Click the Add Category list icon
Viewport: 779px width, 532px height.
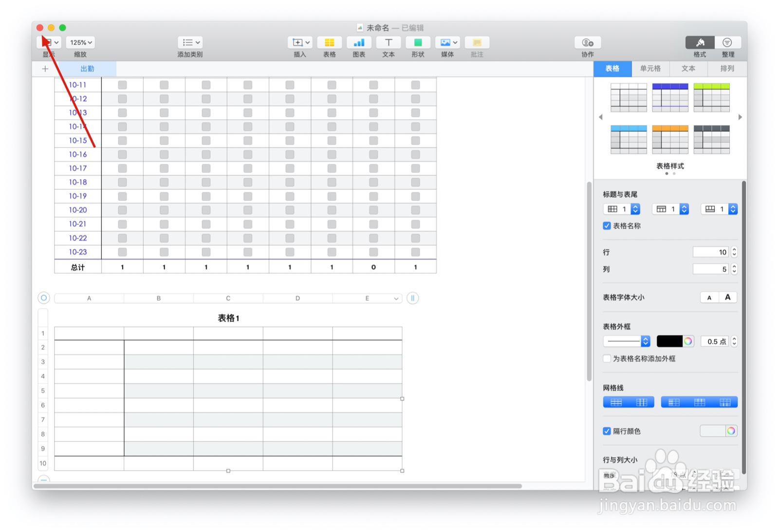tap(190, 42)
